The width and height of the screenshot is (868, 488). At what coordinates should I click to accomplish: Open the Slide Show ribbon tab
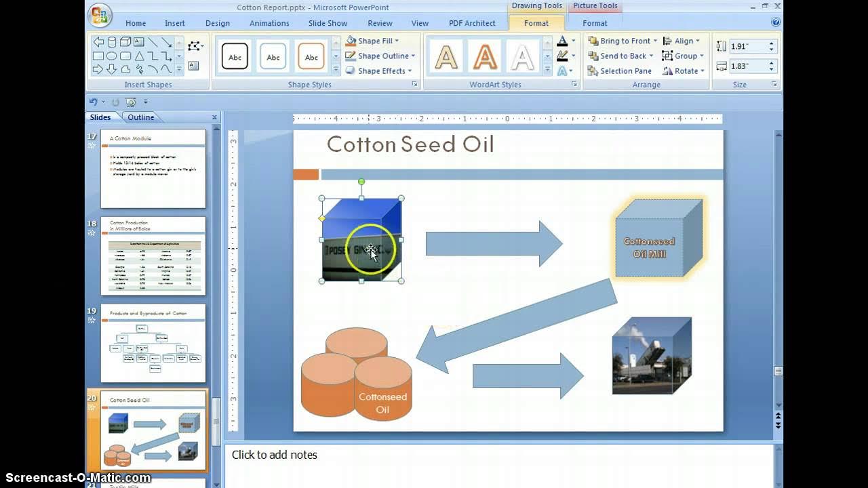(x=328, y=23)
